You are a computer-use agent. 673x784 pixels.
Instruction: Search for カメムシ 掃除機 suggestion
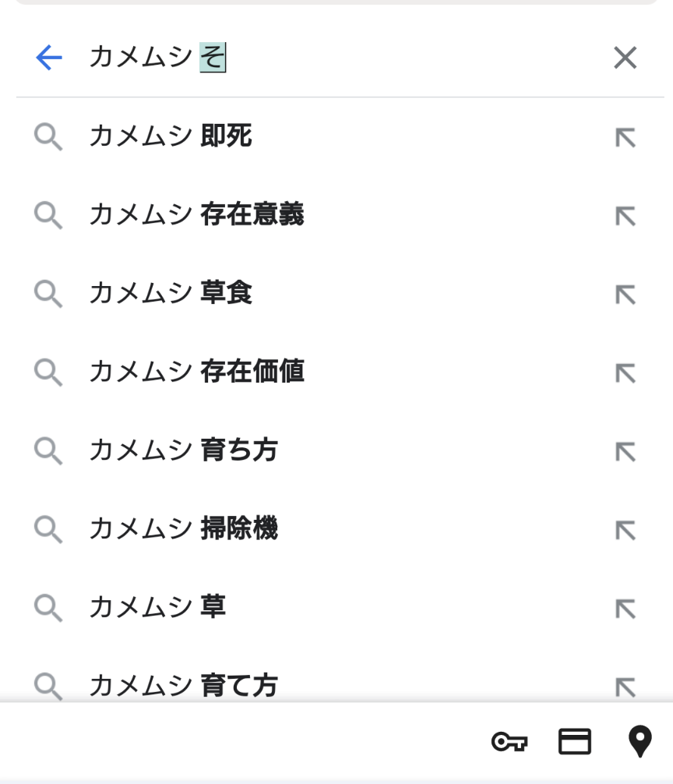183,530
